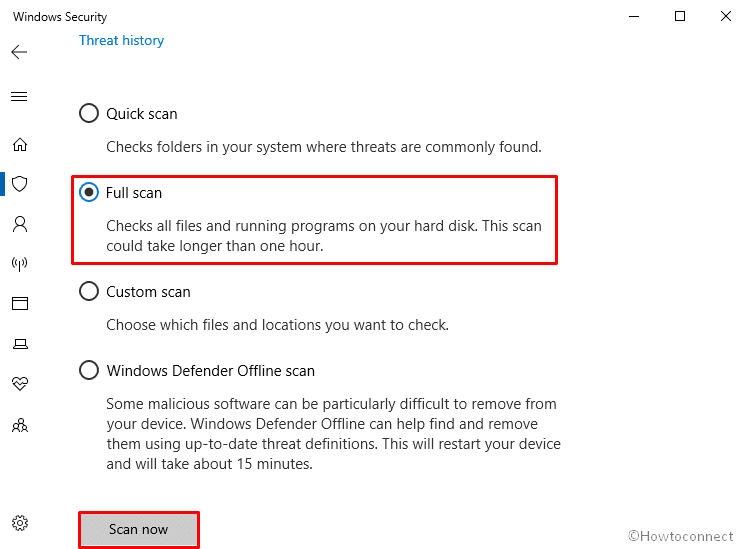The image size is (741, 549).
Task: Open Settings gear icon in sidebar
Action: click(20, 523)
